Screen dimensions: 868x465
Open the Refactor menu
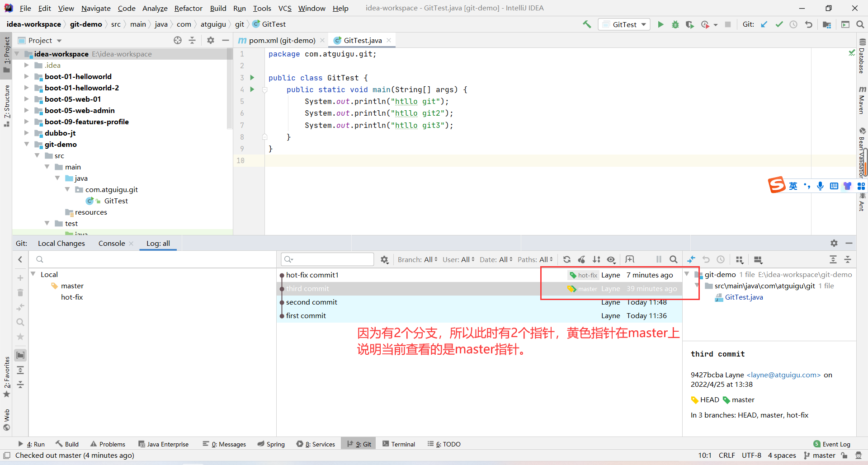pos(189,8)
